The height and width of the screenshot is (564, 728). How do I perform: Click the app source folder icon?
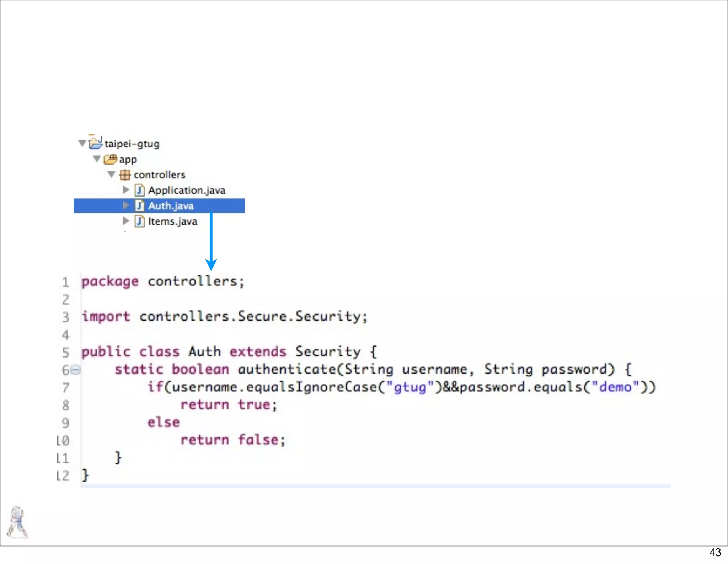(x=110, y=159)
